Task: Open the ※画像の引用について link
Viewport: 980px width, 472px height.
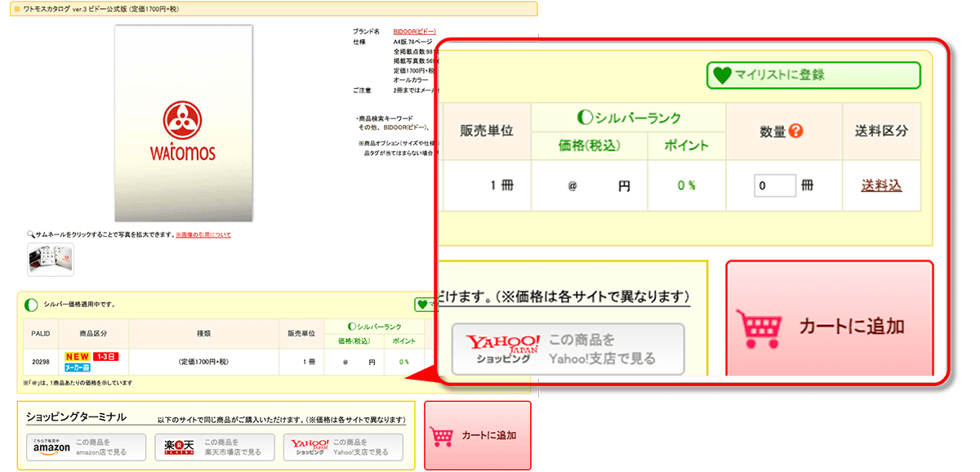Action: pyautogui.click(x=203, y=234)
